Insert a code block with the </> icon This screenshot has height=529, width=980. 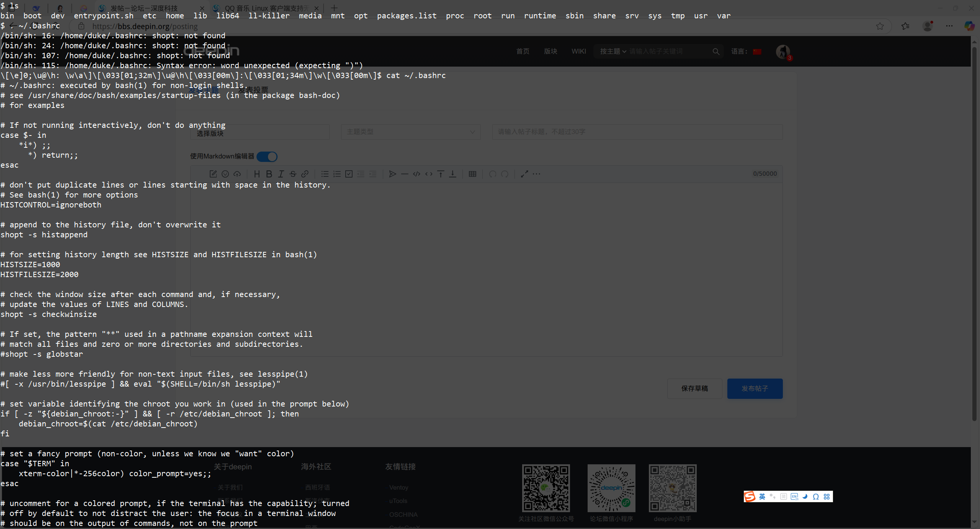(x=416, y=174)
